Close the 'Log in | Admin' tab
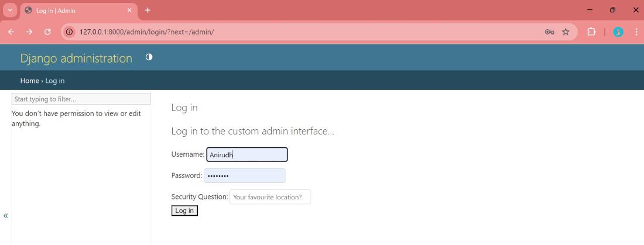This screenshot has height=245, width=644. [130, 11]
